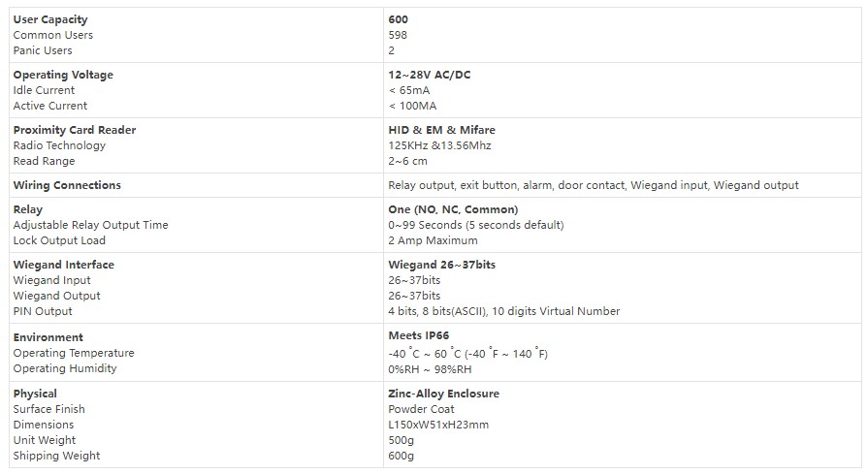This screenshot has height=474, width=868.
Task: Click the Meets IP66 value
Action: pos(419,335)
